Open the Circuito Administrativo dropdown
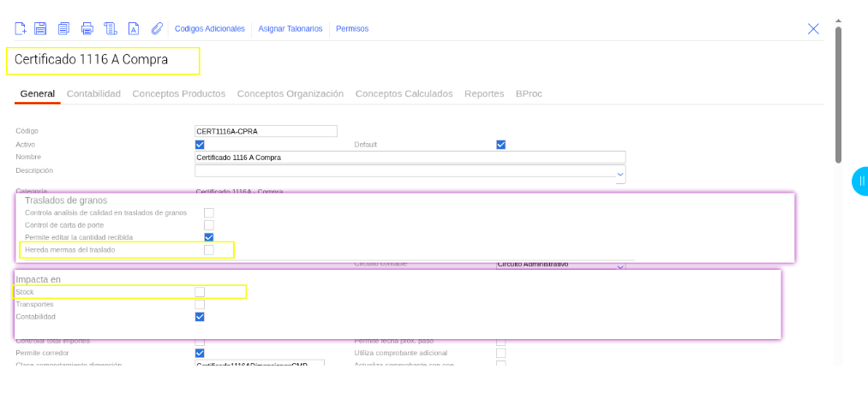The height and width of the screenshot is (399, 868). click(620, 265)
